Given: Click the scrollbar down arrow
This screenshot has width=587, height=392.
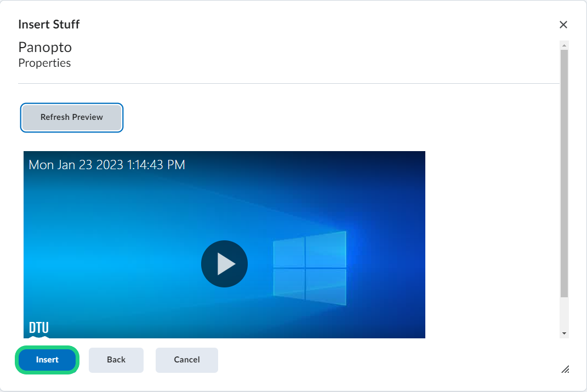Looking at the screenshot, I should click(564, 333).
